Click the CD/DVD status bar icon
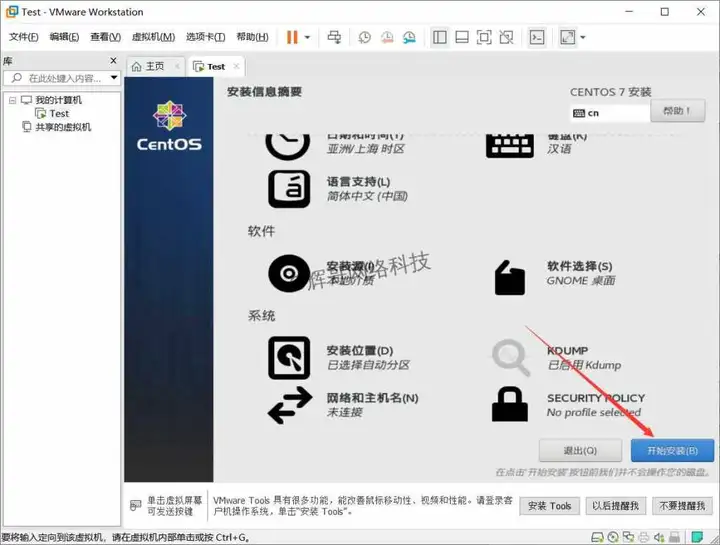The height and width of the screenshot is (545, 720). tap(613, 537)
